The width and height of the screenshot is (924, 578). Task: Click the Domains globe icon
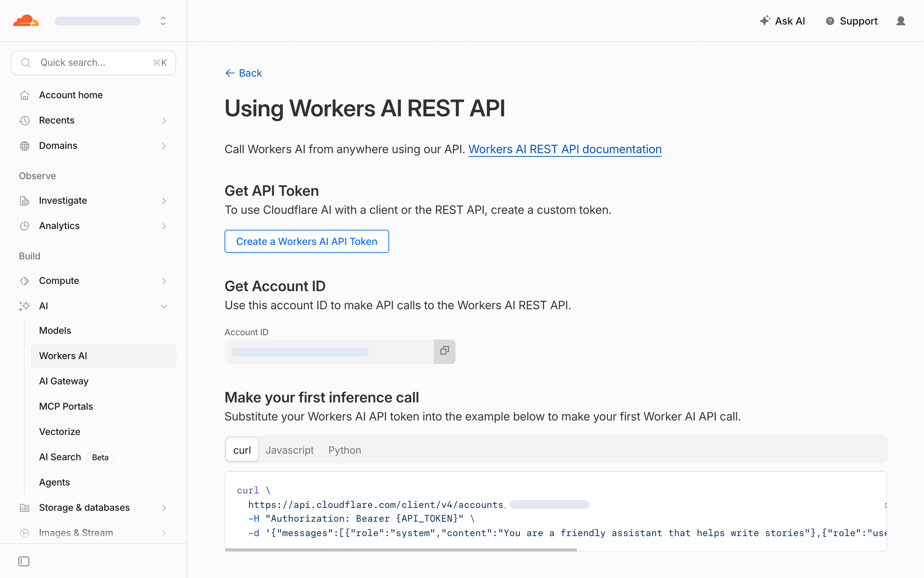point(25,146)
